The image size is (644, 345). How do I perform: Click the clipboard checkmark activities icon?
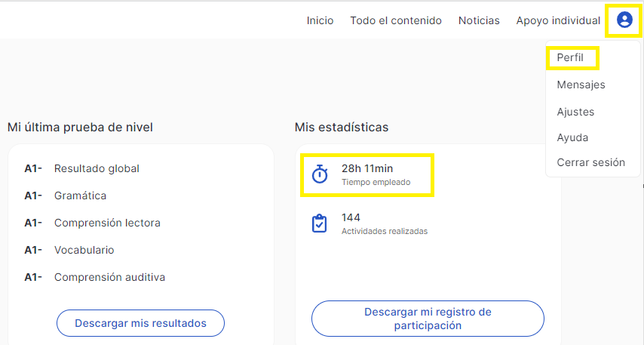pyautogui.click(x=320, y=223)
